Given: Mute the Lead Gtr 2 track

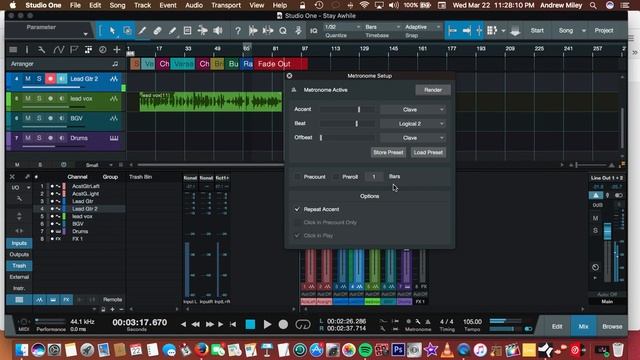Looking at the screenshot, I should [28, 79].
